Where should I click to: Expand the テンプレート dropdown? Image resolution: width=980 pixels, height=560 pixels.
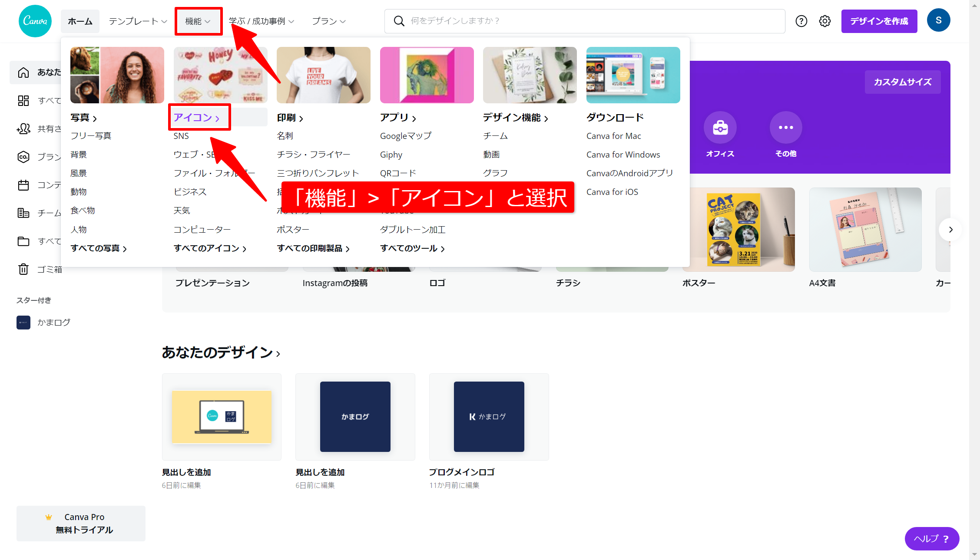click(138, 21)
